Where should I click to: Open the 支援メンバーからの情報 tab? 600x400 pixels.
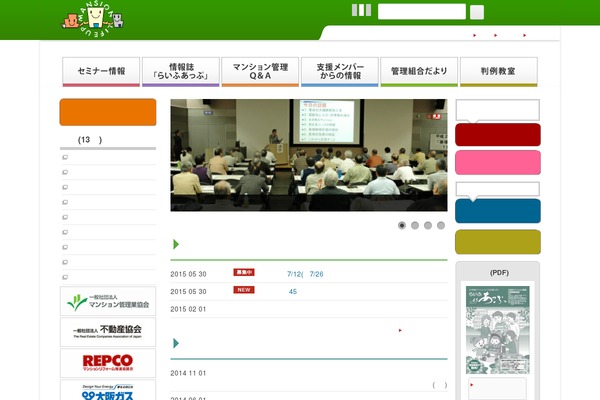340,72
